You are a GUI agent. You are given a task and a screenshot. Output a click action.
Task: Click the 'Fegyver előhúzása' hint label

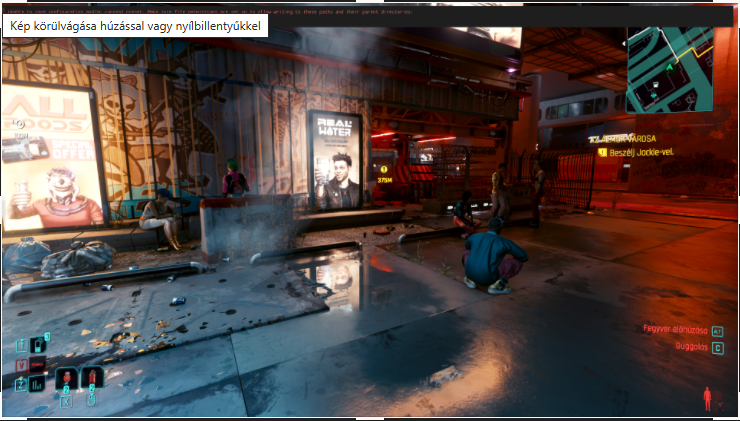[675, 329]
